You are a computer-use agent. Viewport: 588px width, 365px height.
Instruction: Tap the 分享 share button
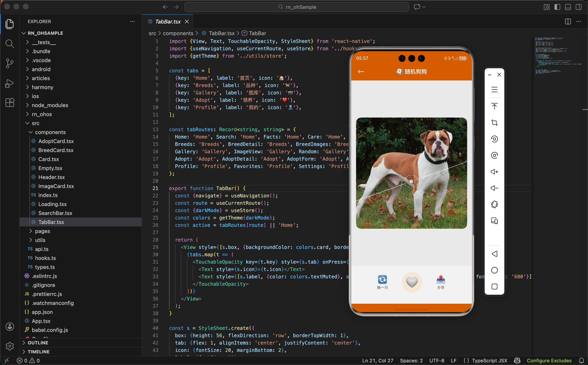pos(441,282)
